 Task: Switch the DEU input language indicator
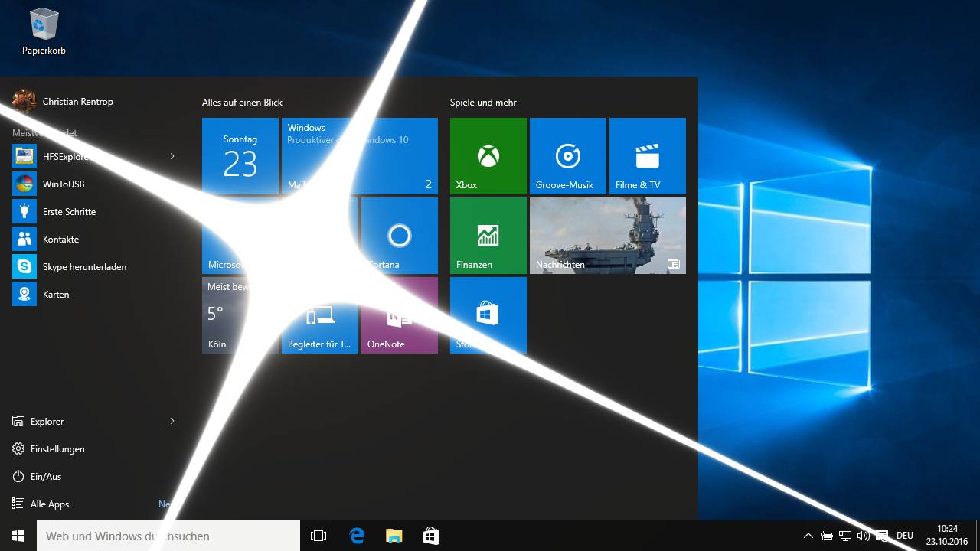[x=905, y=536]
